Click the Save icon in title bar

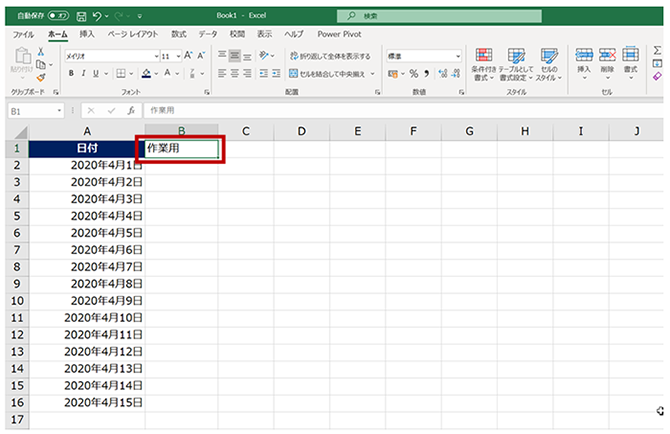pyautogui.click(x=77, y=16)
